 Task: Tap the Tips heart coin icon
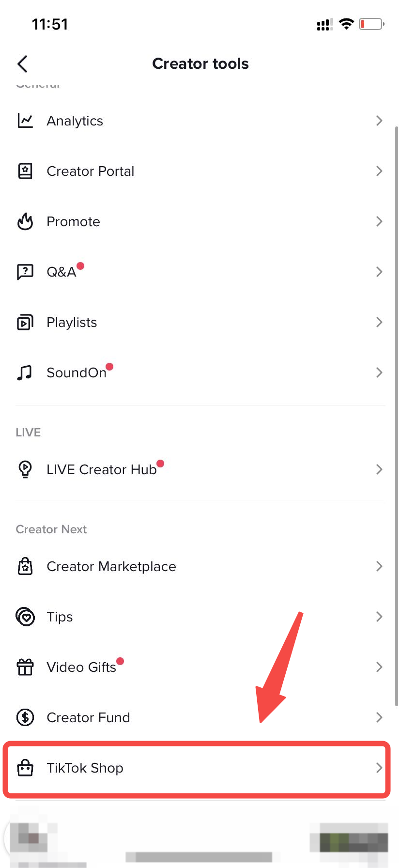pyautogui.click(x=25, y=617)
